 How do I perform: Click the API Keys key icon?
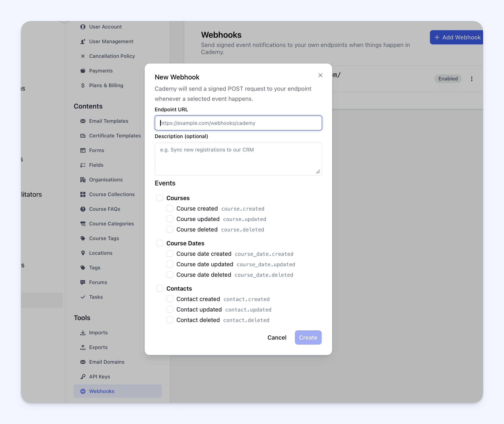(83, 376)
